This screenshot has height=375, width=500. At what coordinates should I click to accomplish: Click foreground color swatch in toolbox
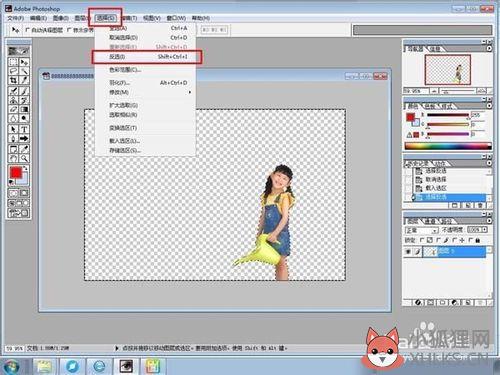click(x=15, y=173)
